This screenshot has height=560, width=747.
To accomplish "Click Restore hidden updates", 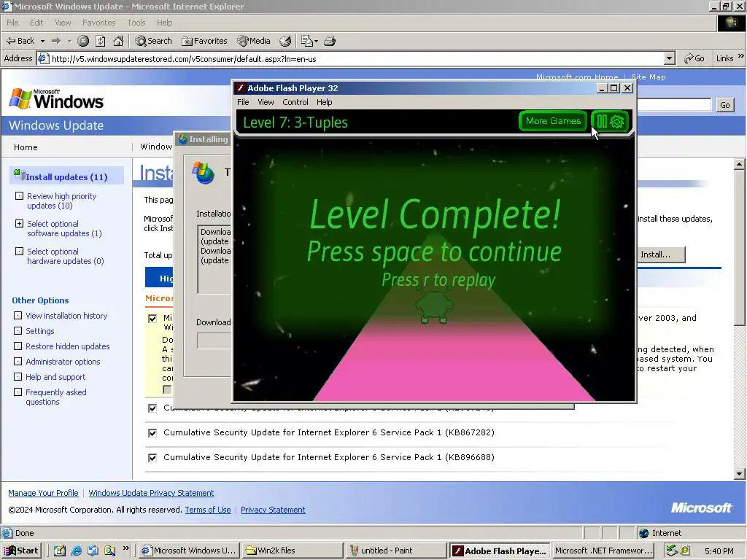I will click(x=68, y=346).
